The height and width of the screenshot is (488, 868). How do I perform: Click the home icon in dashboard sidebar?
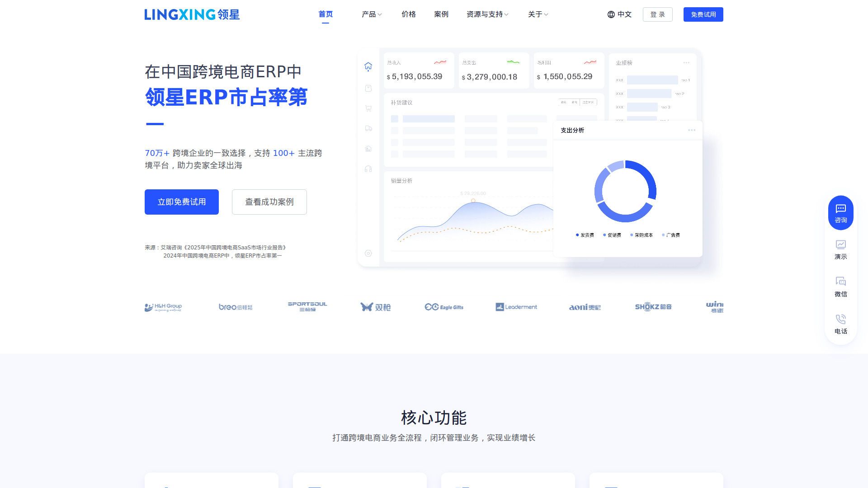[x=368, y=66]
